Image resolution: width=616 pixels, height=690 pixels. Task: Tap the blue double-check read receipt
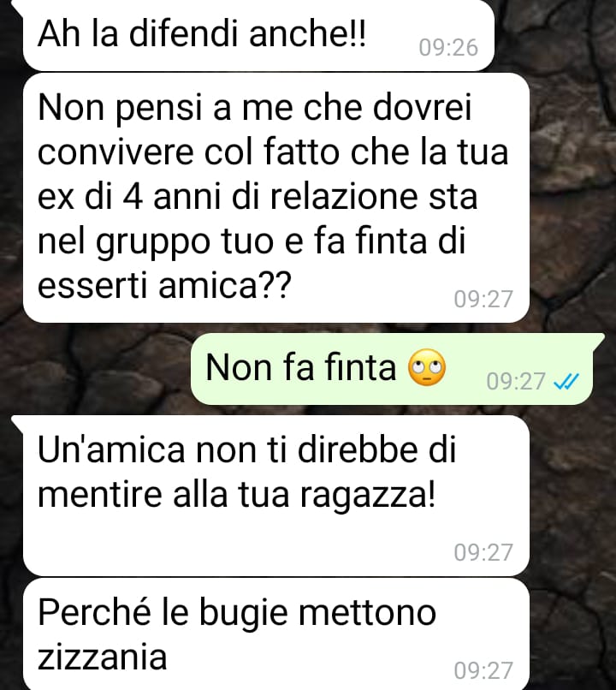(x=566, y=382)
